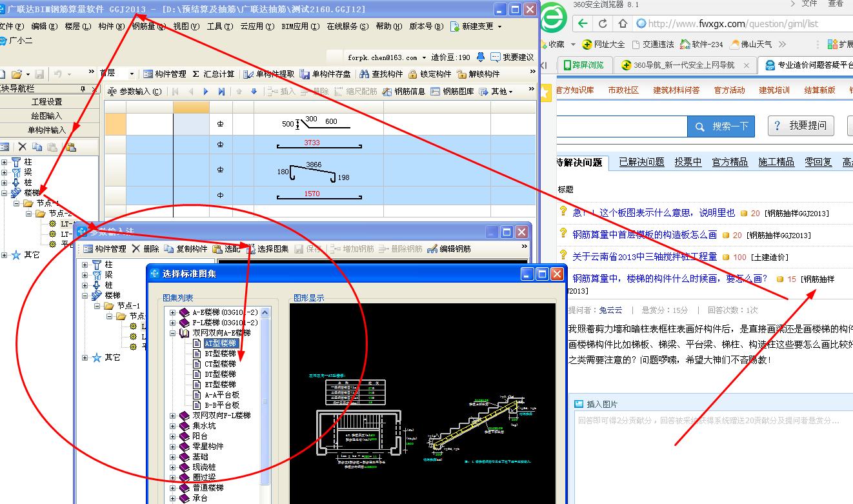Expand 其它 node in 参数输入法 tree
Screen dimensions: 853x504
point(86,358)
